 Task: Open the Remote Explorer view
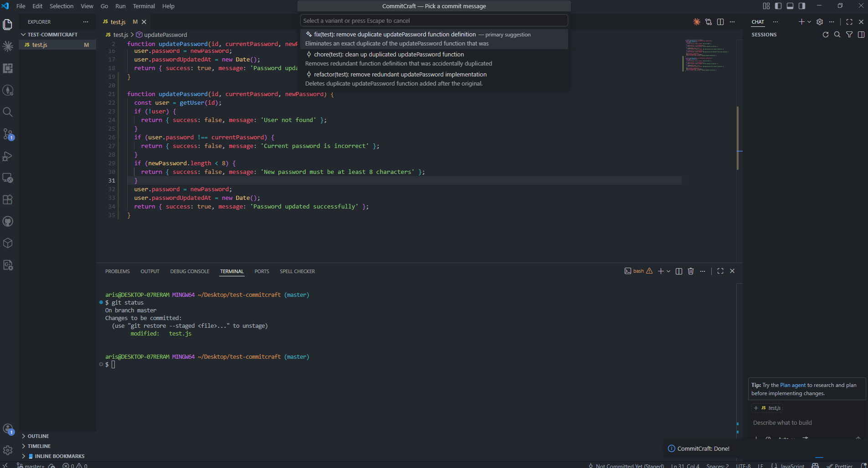8,178
